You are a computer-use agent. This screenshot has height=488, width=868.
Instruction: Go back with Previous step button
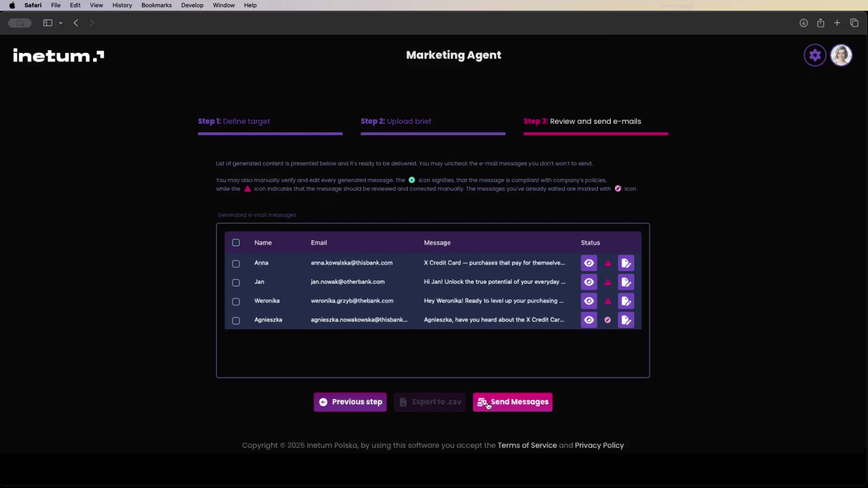[350, 402]
